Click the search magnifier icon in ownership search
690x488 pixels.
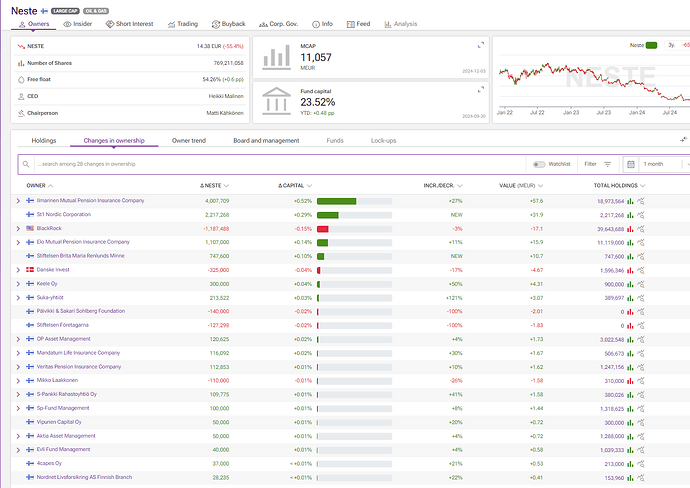point(28,164)
